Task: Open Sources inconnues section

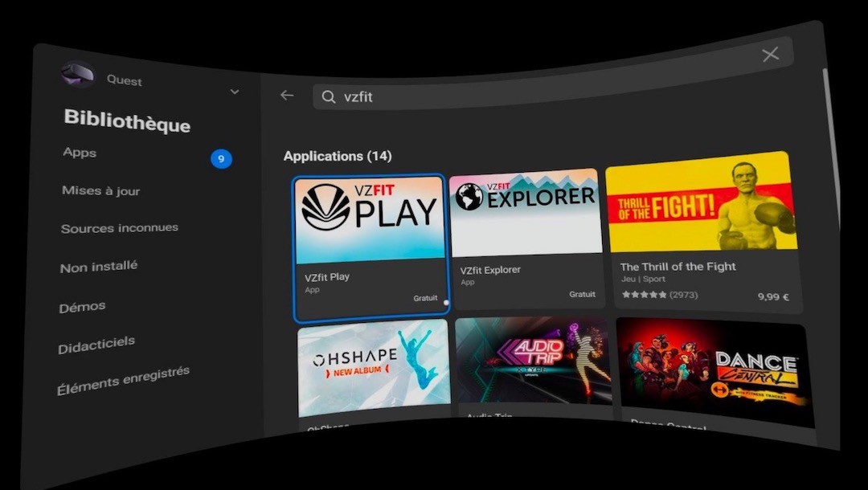Action: point(120,228)
